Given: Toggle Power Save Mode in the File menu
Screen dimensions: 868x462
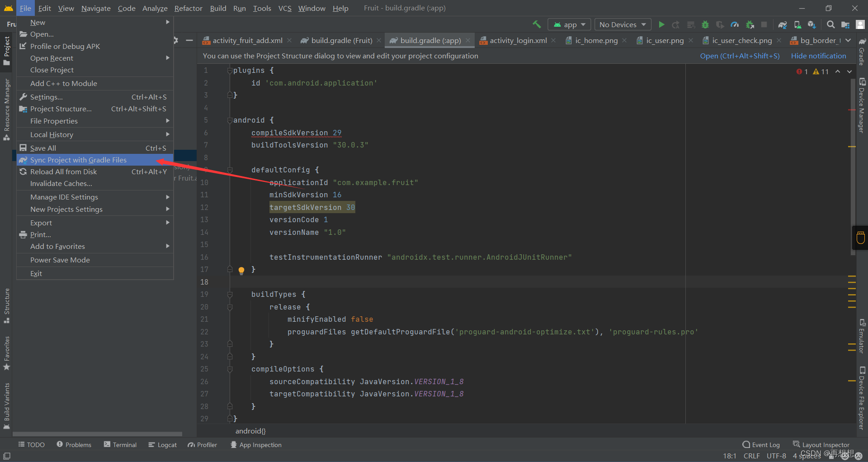Looking at the screenshot, I should (60, 260).
